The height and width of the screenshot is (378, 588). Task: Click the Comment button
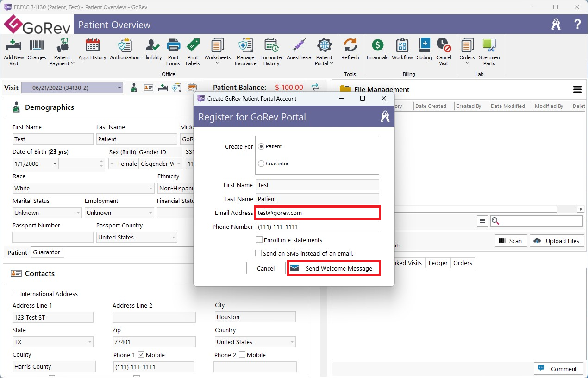tap(559, 369)
